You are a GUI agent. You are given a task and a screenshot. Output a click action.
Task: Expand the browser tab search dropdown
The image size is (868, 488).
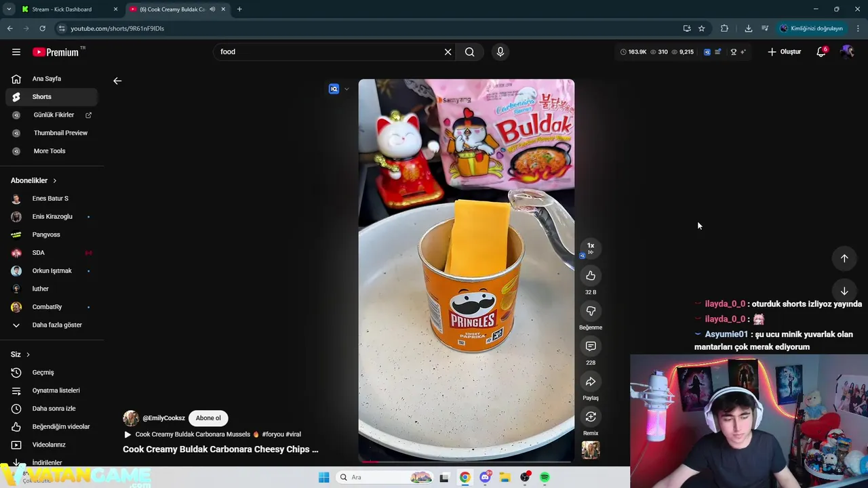coord(9,9)
